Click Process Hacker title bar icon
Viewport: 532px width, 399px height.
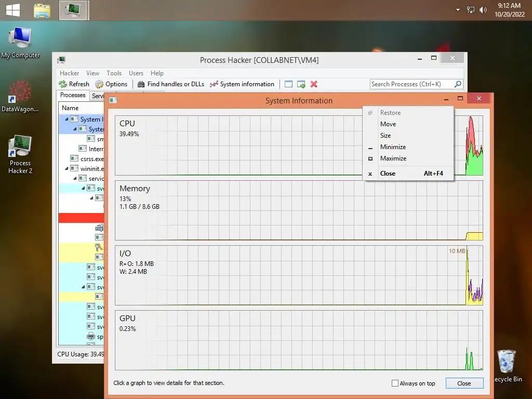click(61, 60)
